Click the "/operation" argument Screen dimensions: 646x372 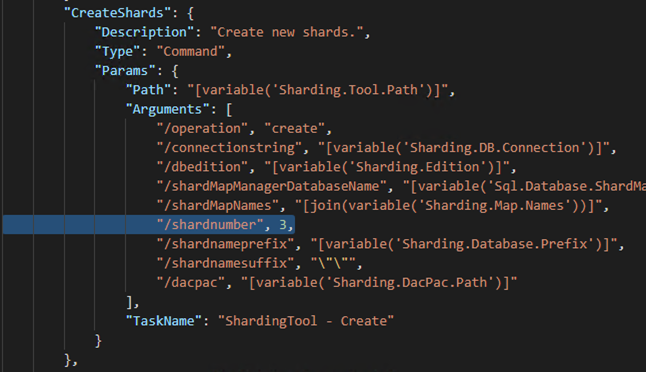pos(202,129)
